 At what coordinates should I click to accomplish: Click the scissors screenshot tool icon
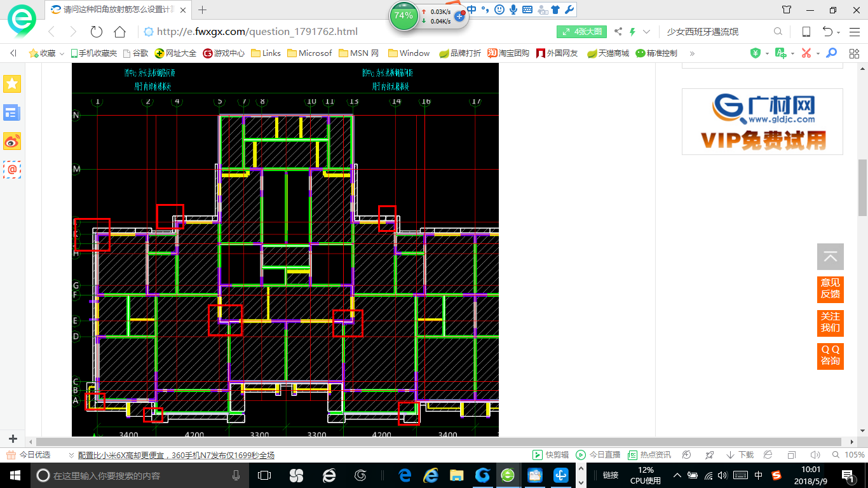806,53
